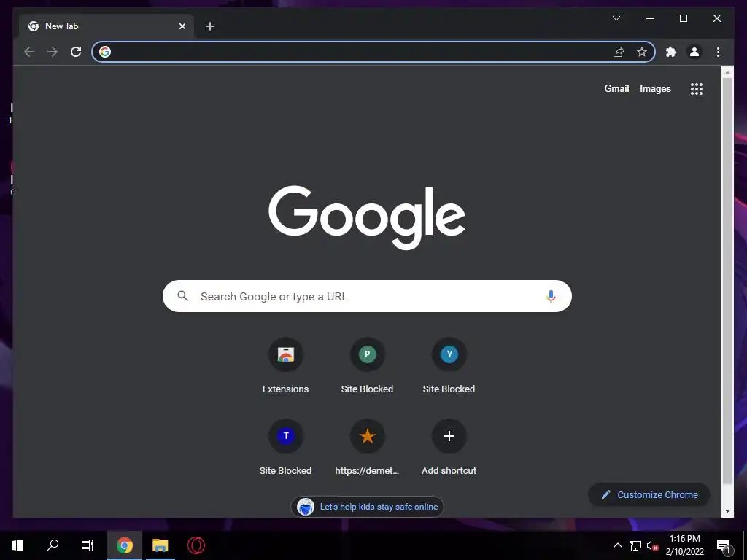Screen dimensions: 747x560
Task: Open the profile avatar menu
Action: (x=694, y=52)
